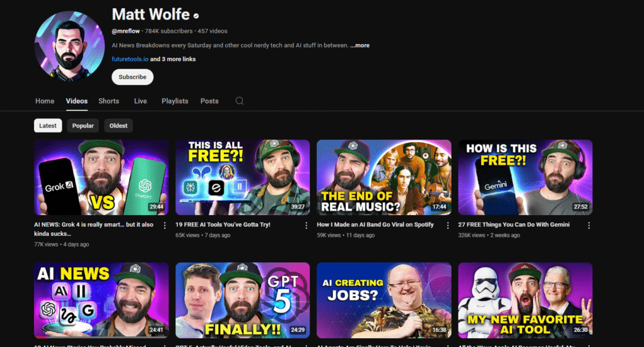
Task: Sort videos by Oldest
Action: click(x=118, y=126)
